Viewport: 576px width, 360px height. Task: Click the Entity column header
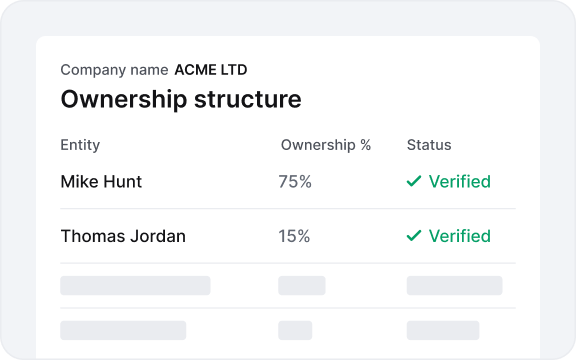(80, 145)
